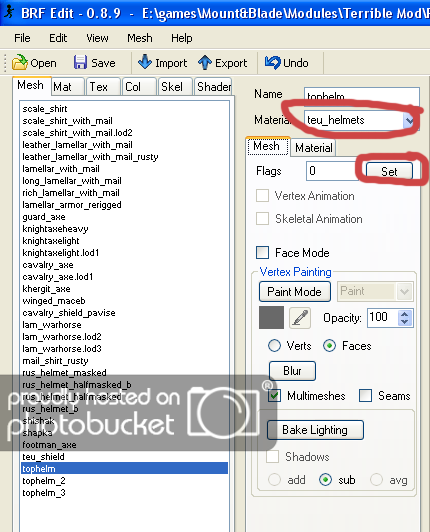Click the Paint Mode button
This screenshot has width=430, height=532.
(x=294, y=291)
